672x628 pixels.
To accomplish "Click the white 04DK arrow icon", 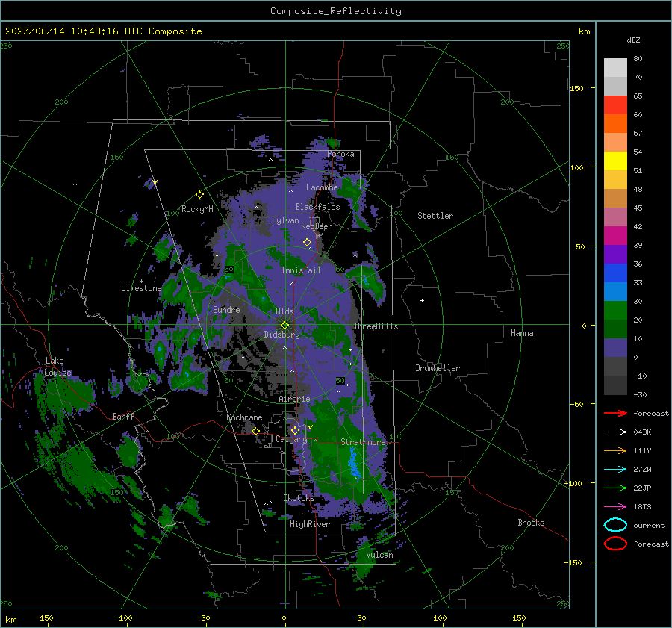I will (615, 432).
